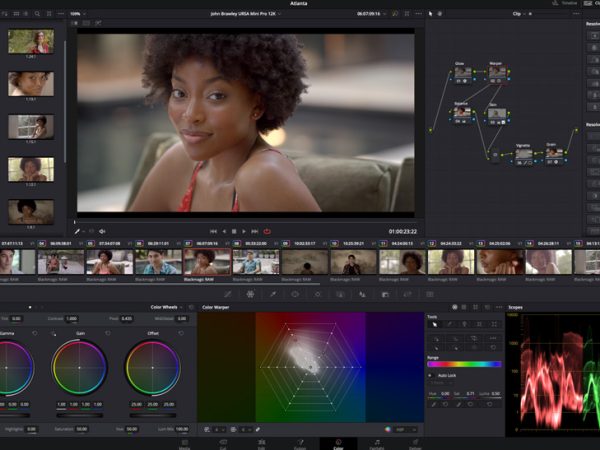Adjust the Gain master wheel slider
The width and height of the screenshot is (600, 450).
[80, 415]
